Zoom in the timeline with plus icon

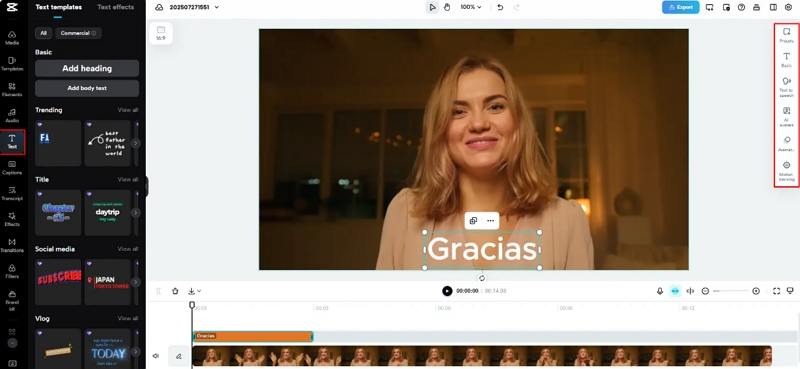click(x=756, y=291)
